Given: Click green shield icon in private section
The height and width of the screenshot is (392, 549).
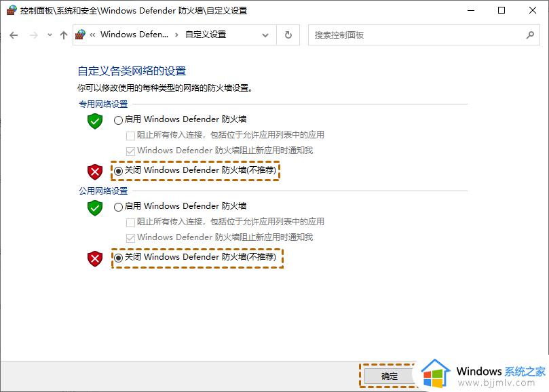Looking at the screenshot, I should click(95, 121).
